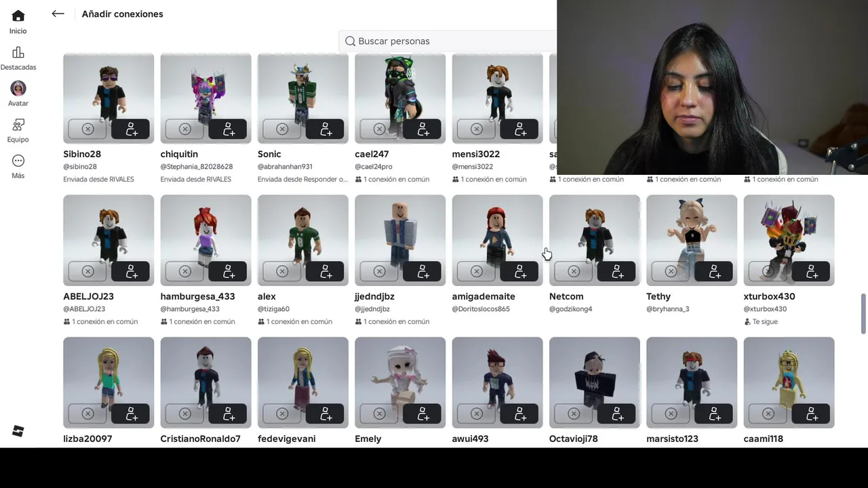Open amigademaite profile name link

484,296
